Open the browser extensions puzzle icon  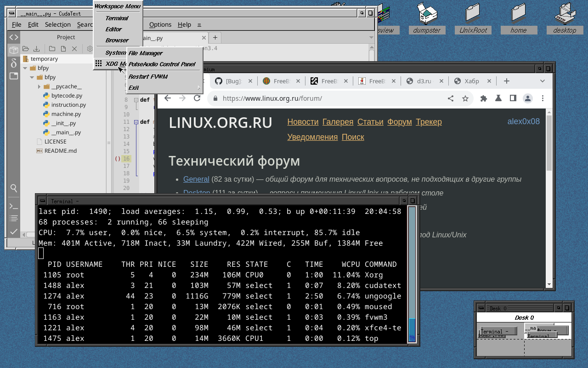coord(483,98)
